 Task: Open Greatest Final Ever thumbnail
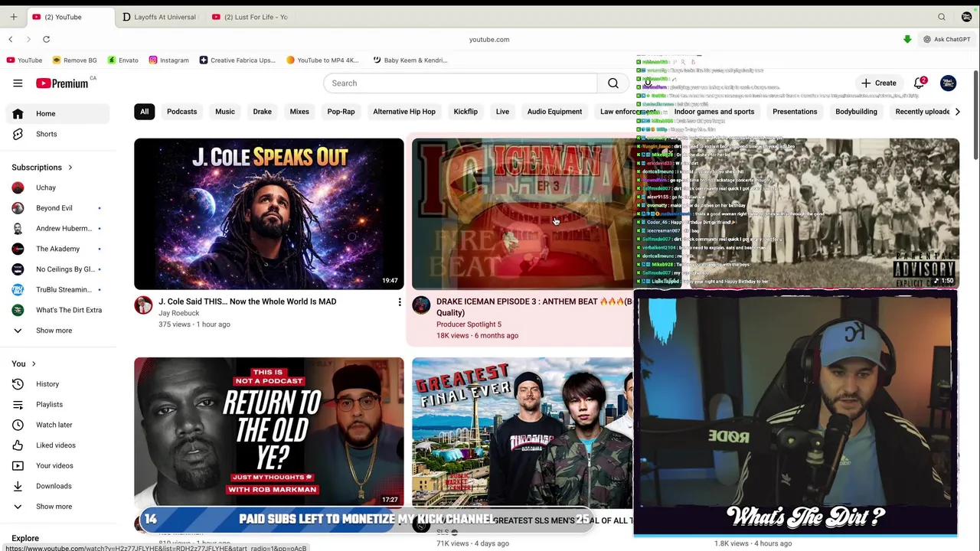(x=523, y=432)
